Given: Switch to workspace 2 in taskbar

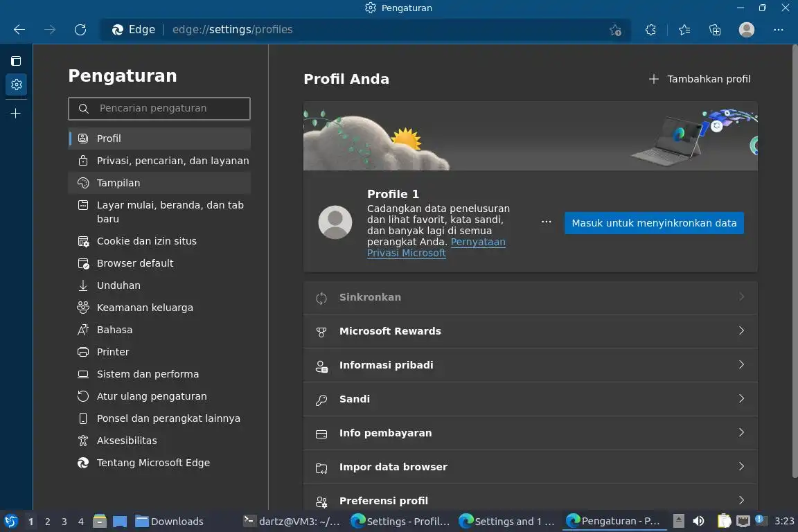Looking at the screenshot, I should point(48,522).
